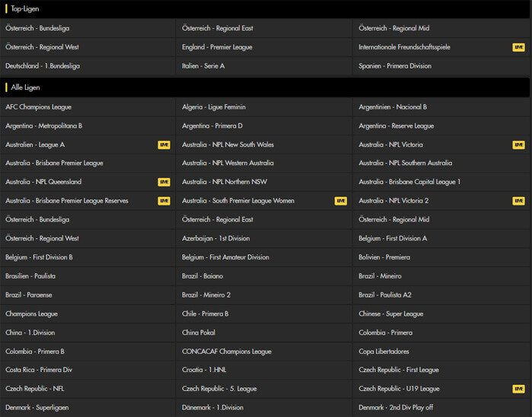Screen dimensions: 532x417
Task: Select Argentina - Metropolitana B
Action: [x=88, y=126]
